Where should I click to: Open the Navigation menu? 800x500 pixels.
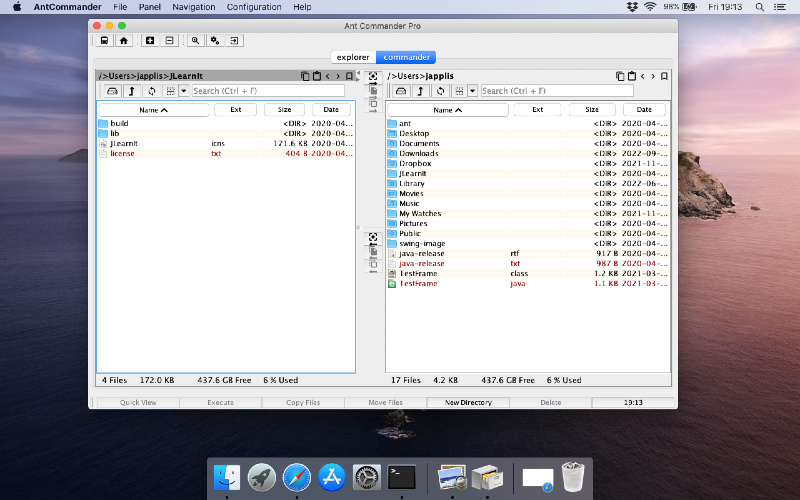193,7
